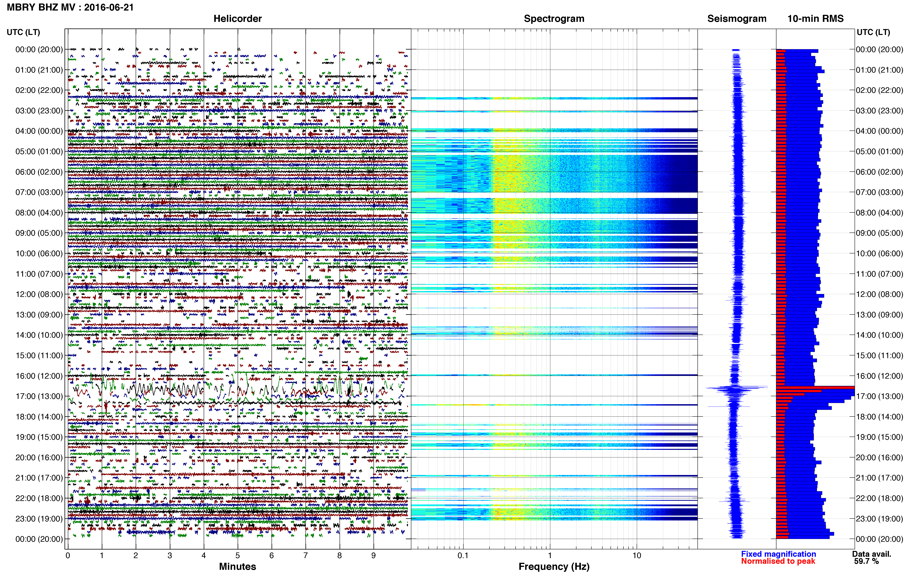Click left time label '18:00 (14:00)'

tap(39, 417)
